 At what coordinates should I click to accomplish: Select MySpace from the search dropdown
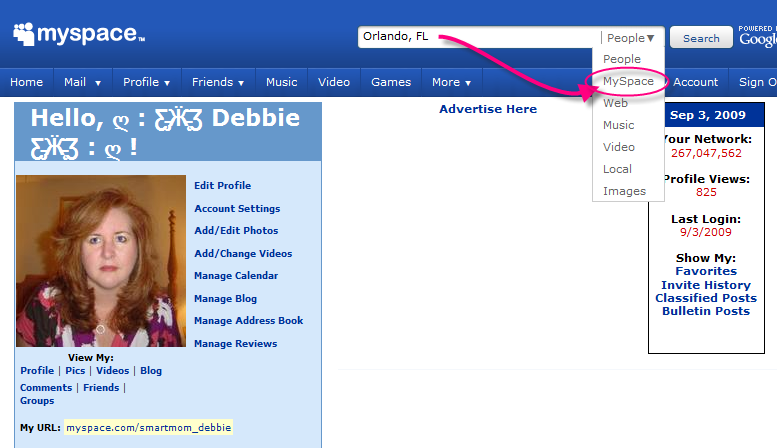click(628, 81)
